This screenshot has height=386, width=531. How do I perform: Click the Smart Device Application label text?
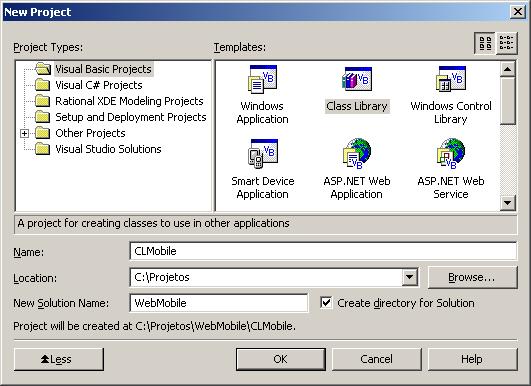point(262,188)
